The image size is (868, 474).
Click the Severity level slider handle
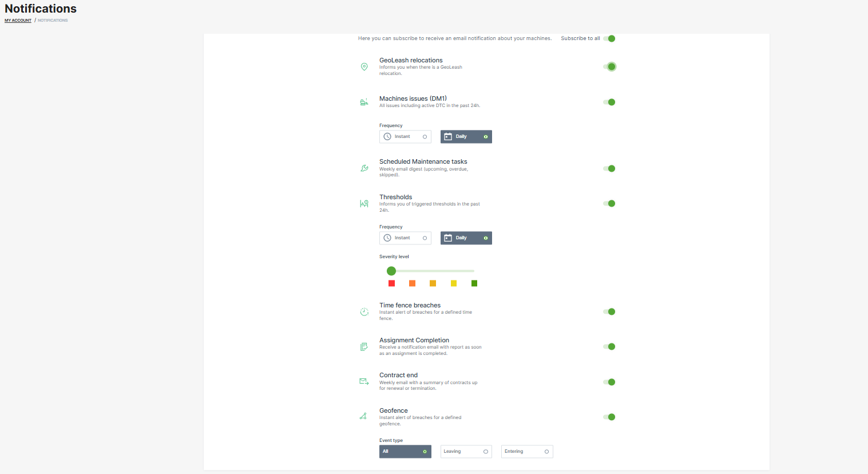point(391,271)
